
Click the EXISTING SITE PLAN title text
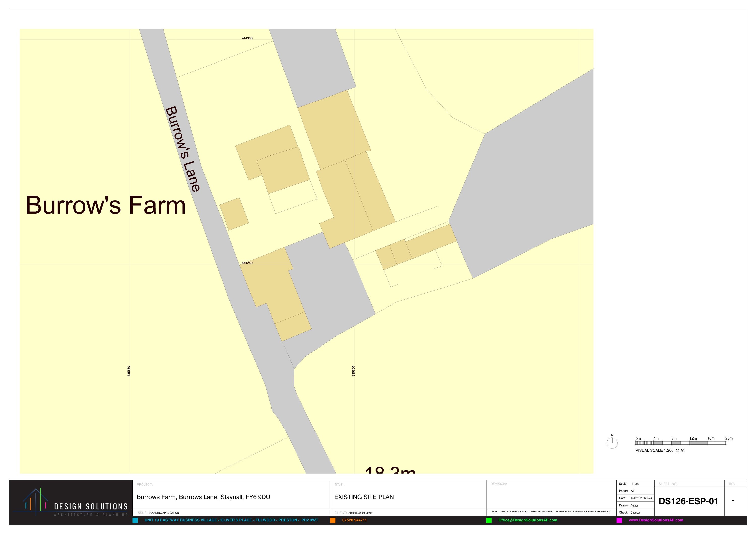[x=364, y=497]
